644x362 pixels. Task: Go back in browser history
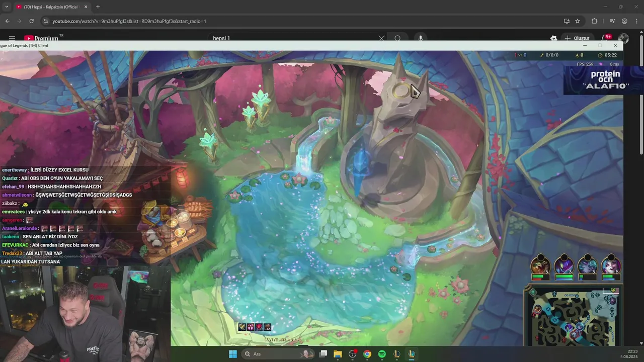point(7,21)
